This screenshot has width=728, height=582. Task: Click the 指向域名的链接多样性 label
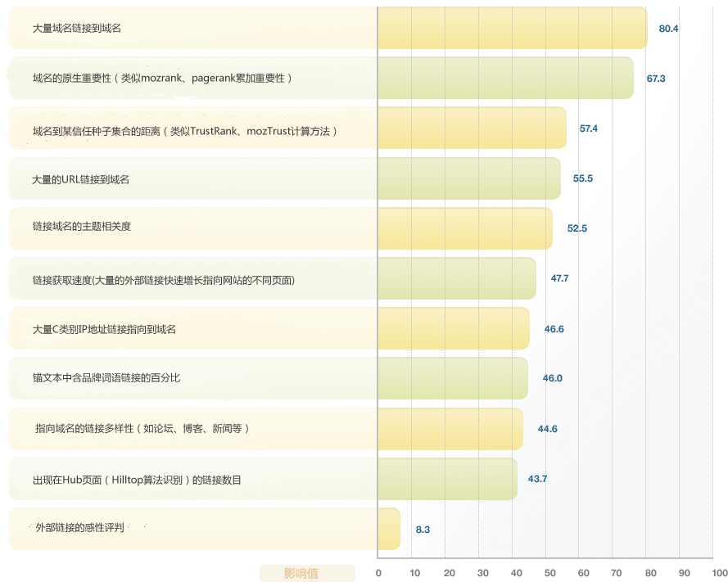(142, 428)
